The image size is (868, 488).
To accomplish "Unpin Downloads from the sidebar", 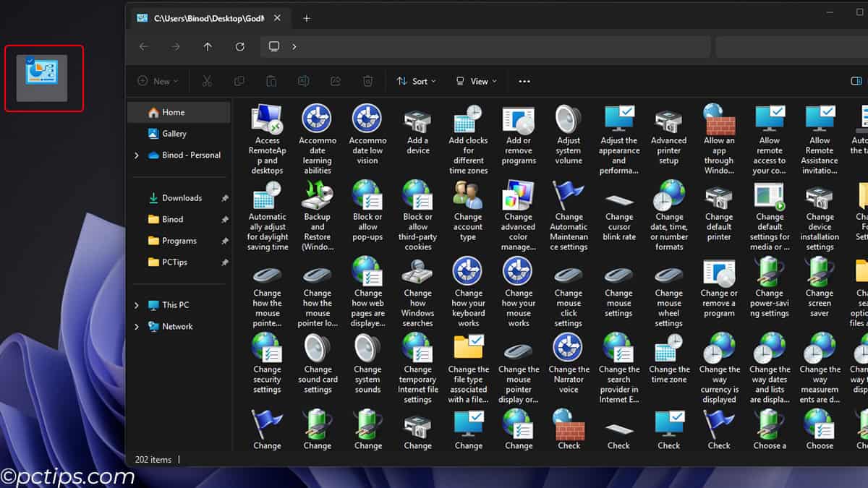I will click(x=224, y=197).
